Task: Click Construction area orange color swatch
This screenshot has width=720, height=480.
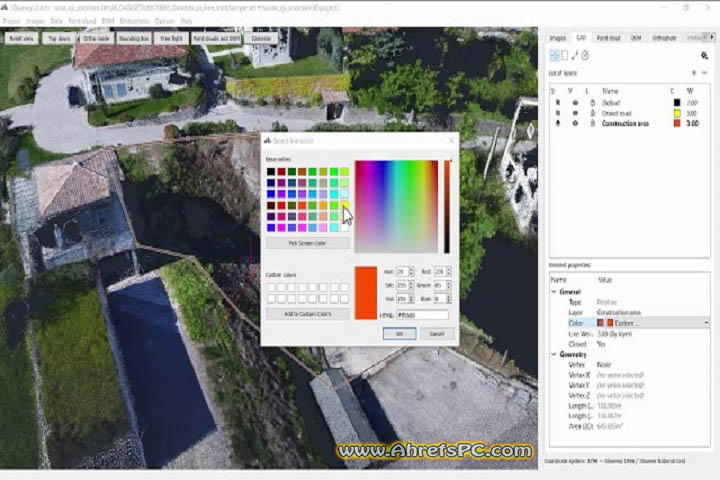Action: pyautogui.click(x=677, y=123)
